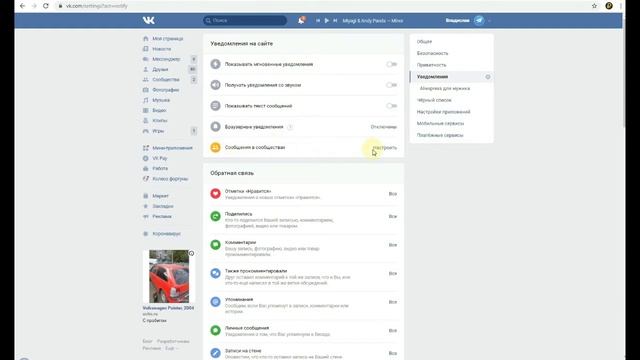The width and height of the screenshot is (640, 360).
Task: Click the red car ad thumbnail
Action: (x=169, y=276)
